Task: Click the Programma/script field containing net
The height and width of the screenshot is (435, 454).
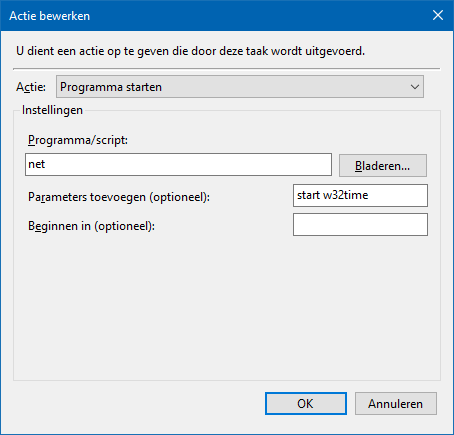Action: [x=178, y=164]
